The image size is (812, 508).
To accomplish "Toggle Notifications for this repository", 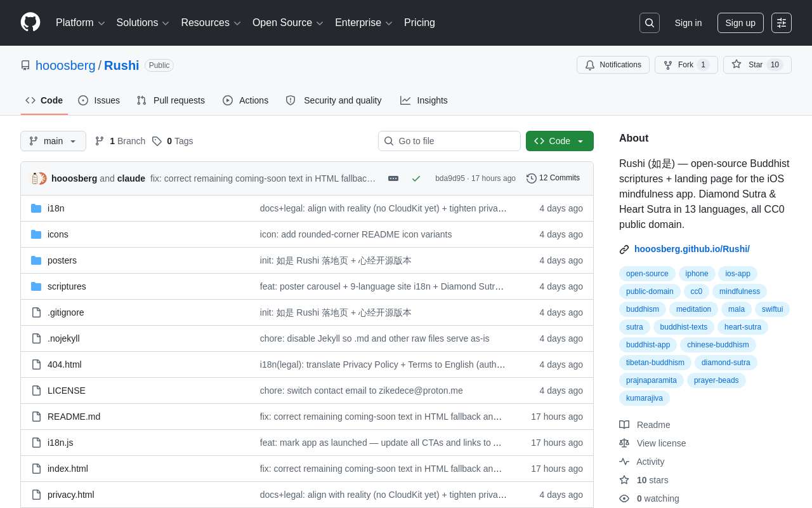I will pyautogui.click(x=613, y=65).
